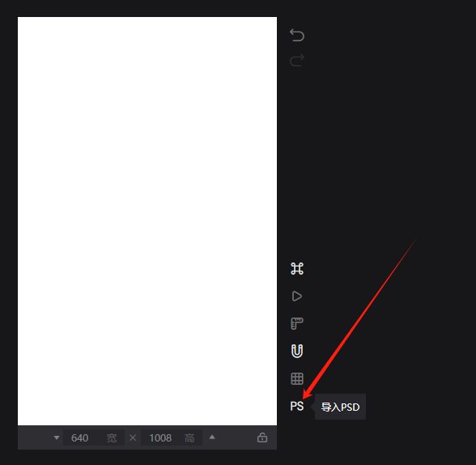Toggle the aspect ratio lock icon
Viewport: 476px width, 465px height.
[262, 437]
